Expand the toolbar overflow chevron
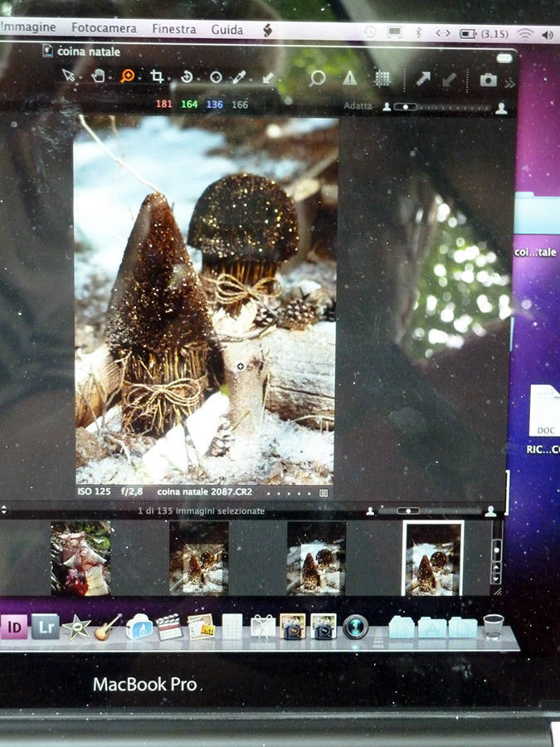Screen dimensions: 560x747 [x=509, y=83]
